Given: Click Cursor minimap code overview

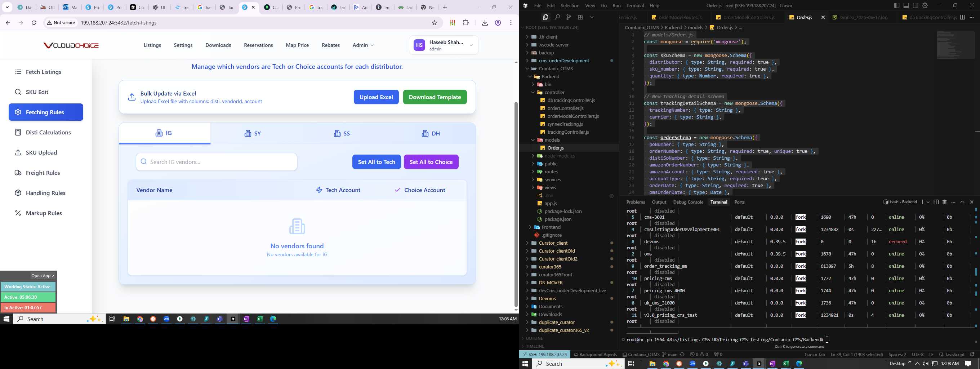Looking at the screenshot, I should pyautogui.click(x=955, y=45).
